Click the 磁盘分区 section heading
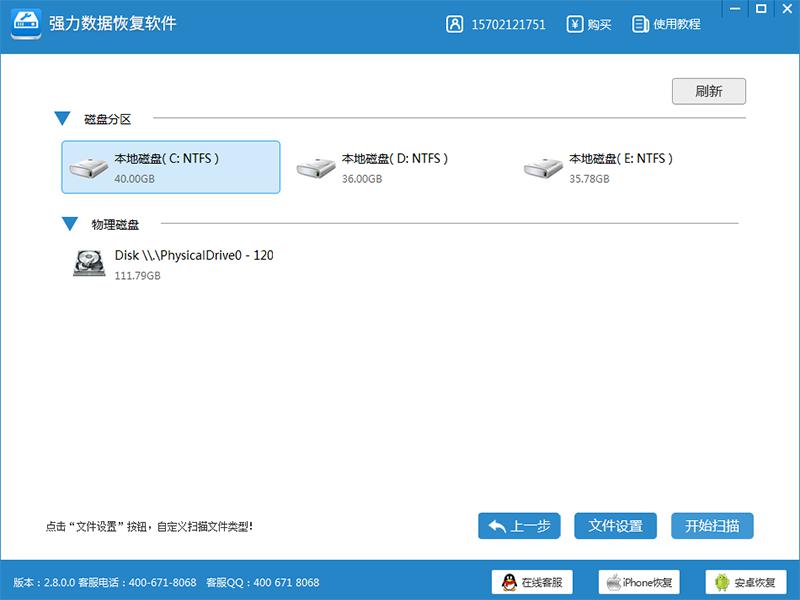 tap(108, 119)
